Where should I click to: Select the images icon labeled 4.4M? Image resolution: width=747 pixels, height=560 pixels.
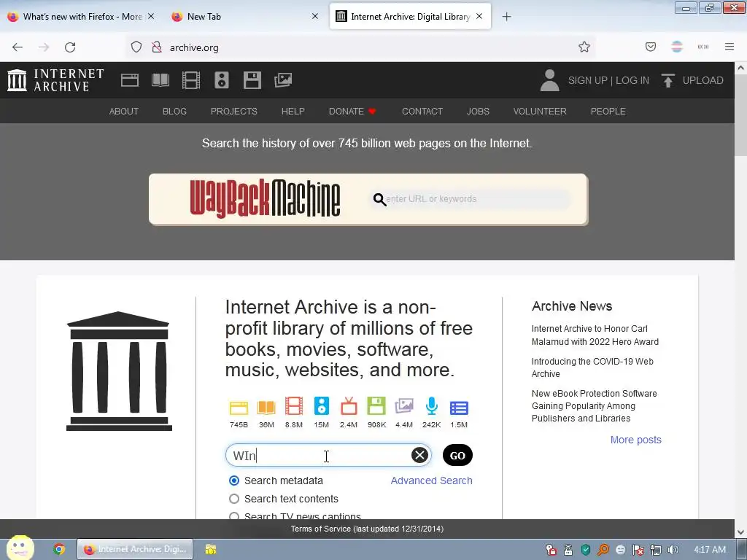(404, 406)
